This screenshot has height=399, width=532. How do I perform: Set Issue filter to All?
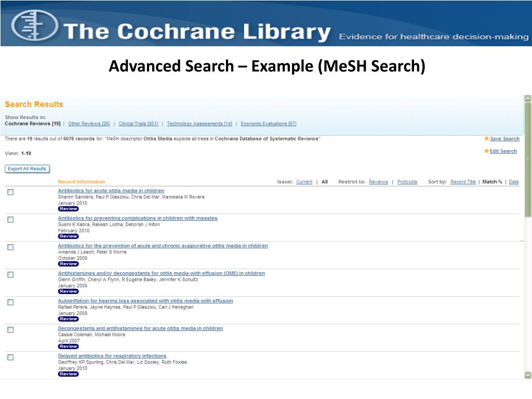click(x=325, y=182)
